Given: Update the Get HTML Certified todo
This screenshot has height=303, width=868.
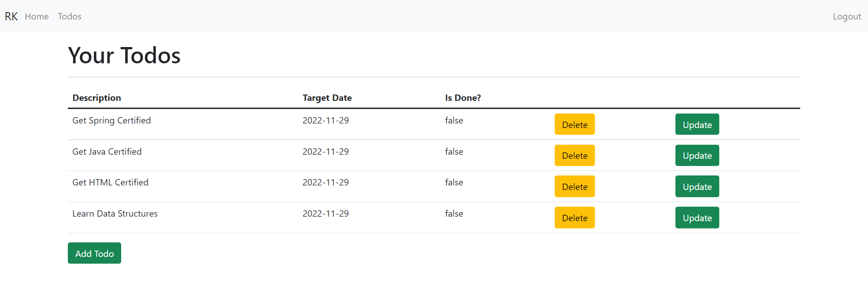Looking at the screenshot, I should click(x=697, y=186).
